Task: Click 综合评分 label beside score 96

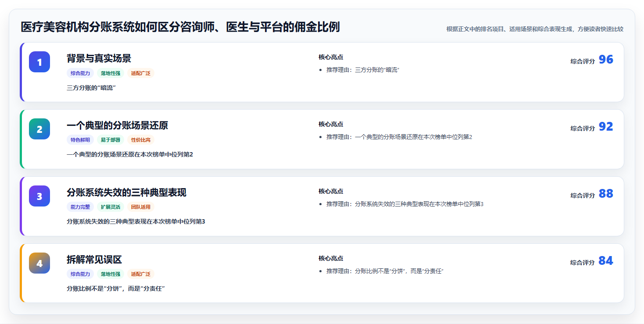Action: tap(583, 61)
